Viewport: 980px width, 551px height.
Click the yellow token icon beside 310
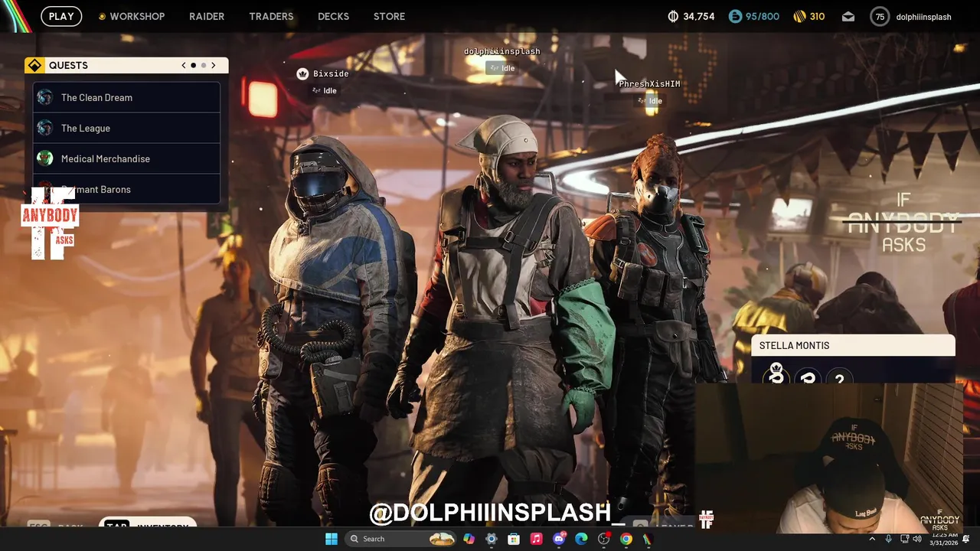click(x=799, y=16)
